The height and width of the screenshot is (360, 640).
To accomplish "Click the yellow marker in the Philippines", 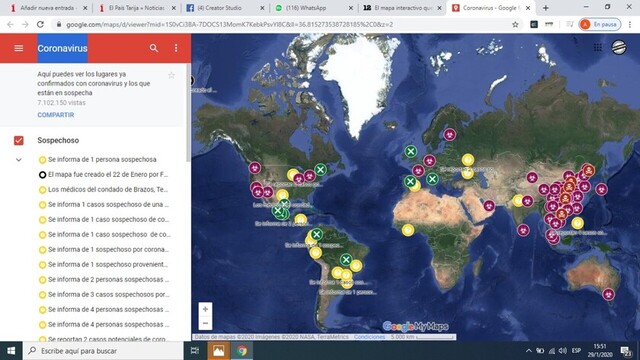I will pyautogui.click(x=577, y=223).
